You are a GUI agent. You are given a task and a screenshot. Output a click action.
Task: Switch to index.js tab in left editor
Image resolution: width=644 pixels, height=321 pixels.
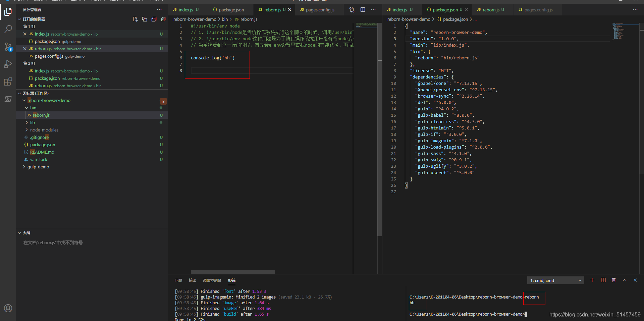188,10
